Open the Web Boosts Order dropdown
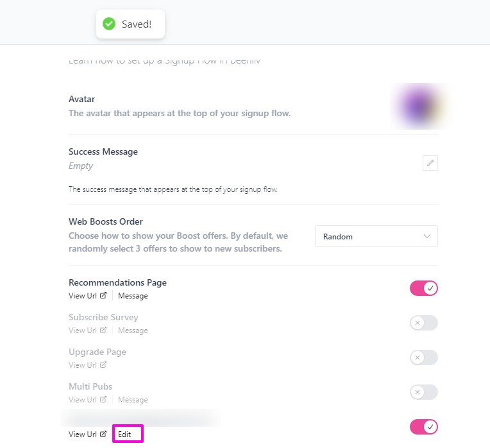Screen dimensions: 490x448 point(376,236)
